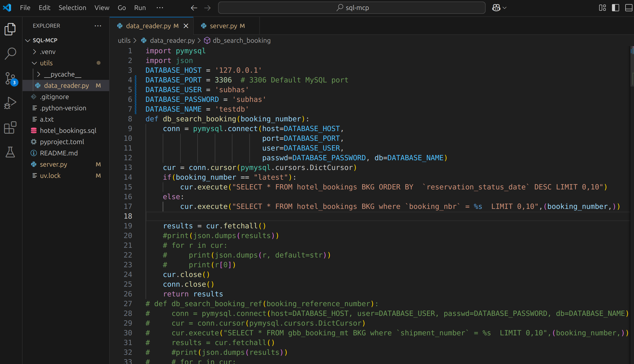Show more menus via ellipsis
The width and height of the screenshot is (634, 364).
160,8
